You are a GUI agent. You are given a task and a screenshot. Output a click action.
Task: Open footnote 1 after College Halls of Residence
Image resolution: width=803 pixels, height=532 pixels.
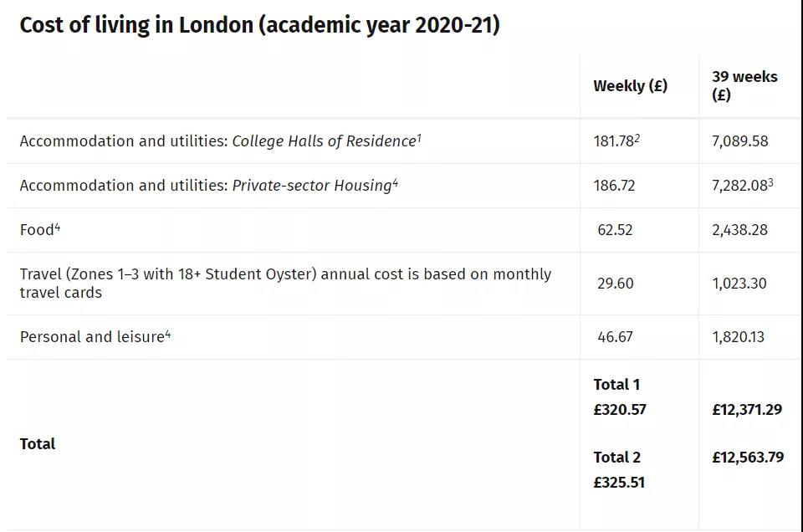[x=419, y=137]
